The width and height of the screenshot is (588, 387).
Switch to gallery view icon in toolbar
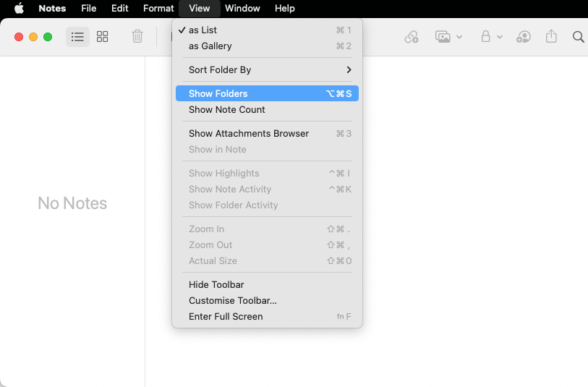click(x=103, y=37)
